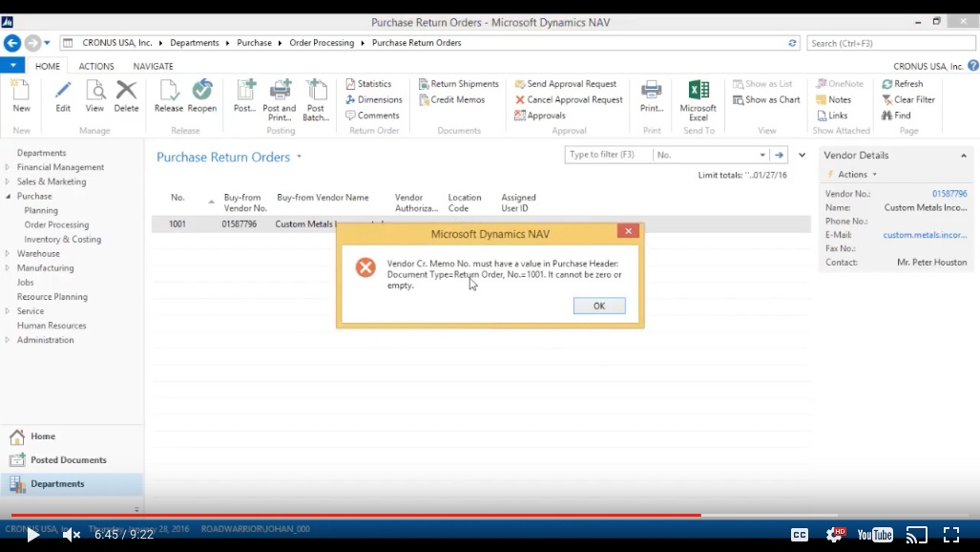This screenshot has width=980, height=552.
Task: Open navigation history dropdown arrow
Action: [47, 43]
